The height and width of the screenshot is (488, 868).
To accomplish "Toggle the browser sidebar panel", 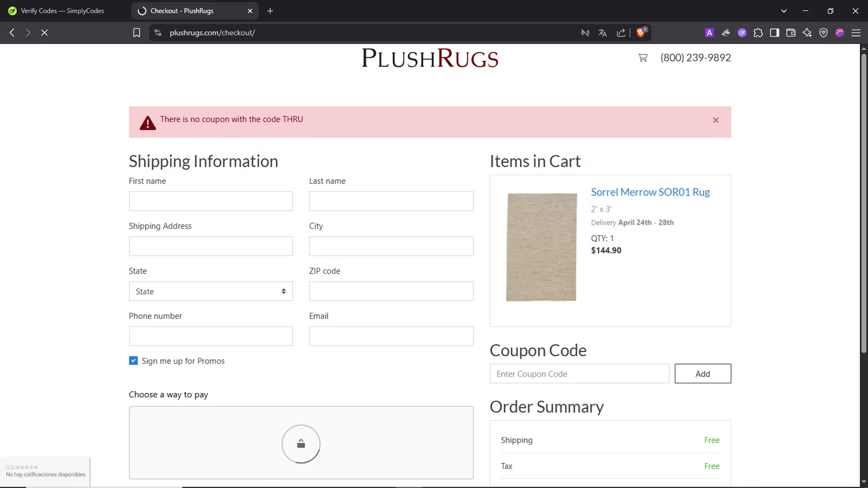I will [774, 33].
